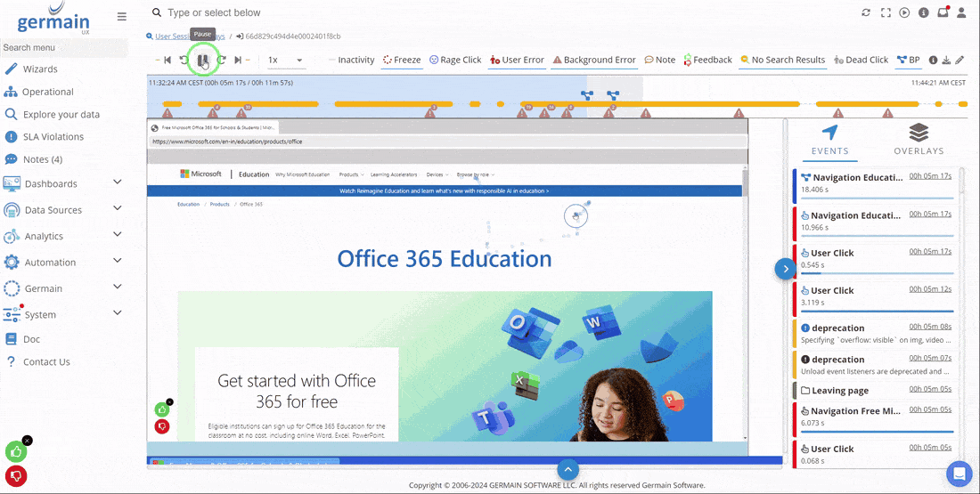Open Explore your data in sidebar

click(x=61, y=114)
